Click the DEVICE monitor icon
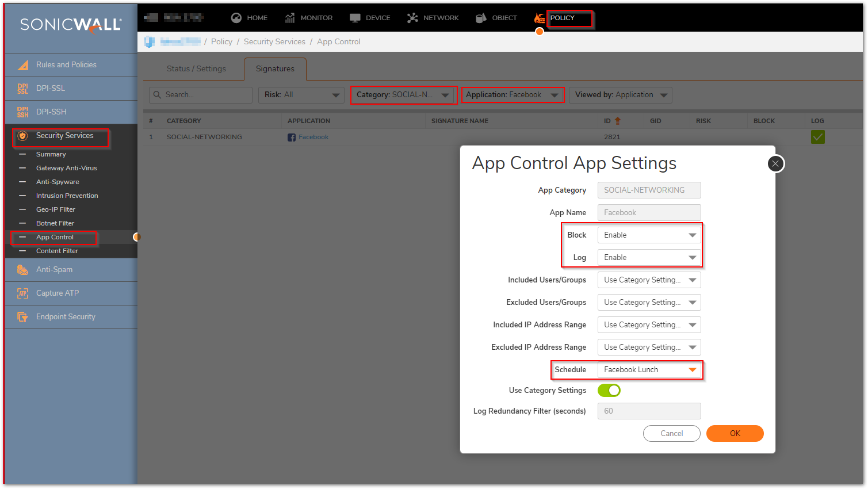868x489 pixels. pos(355,18)
